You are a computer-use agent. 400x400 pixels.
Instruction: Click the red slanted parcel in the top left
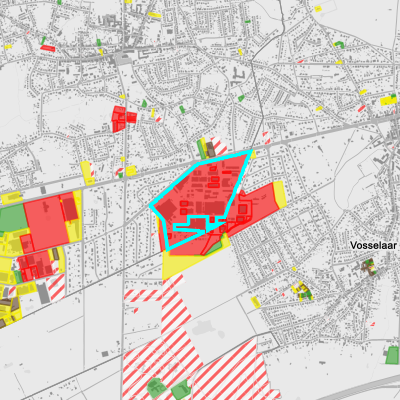click(x=48, y=48)
